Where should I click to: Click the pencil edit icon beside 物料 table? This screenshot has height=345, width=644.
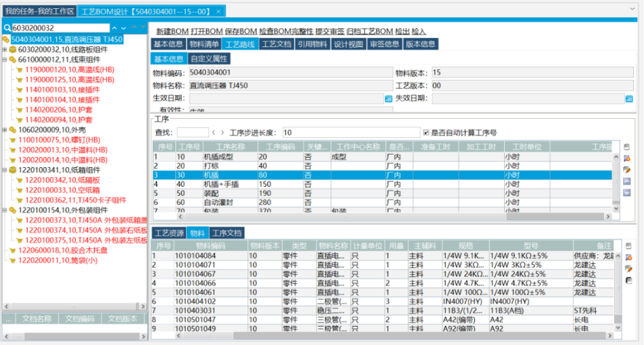tap(629, 269)
